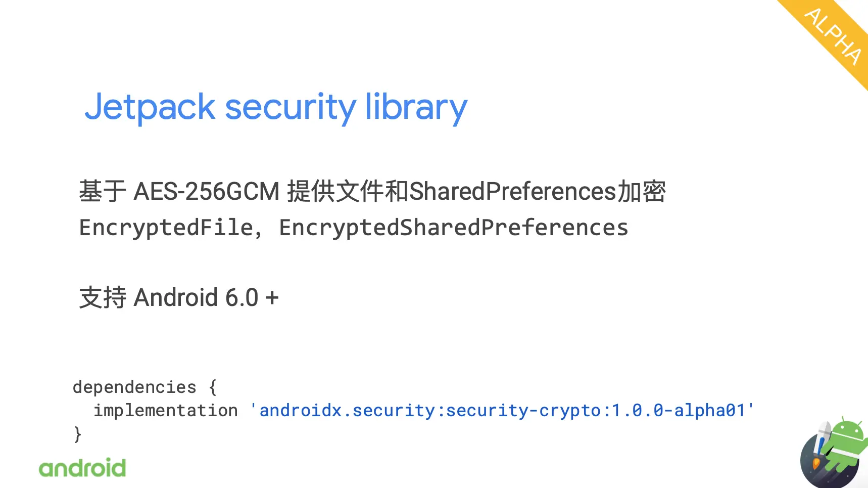Click the androidx.security:security-crypto dependency string
The width and height of the screenshot is (868, 488).
(x=502, y=411)
